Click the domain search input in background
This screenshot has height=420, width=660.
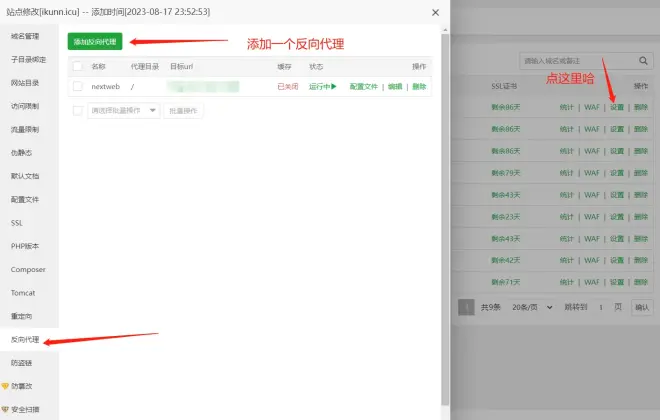(579, 61)
